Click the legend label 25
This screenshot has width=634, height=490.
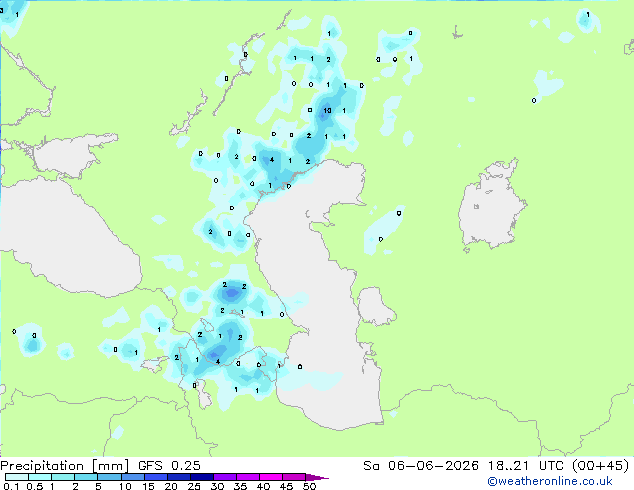[194, 486]
